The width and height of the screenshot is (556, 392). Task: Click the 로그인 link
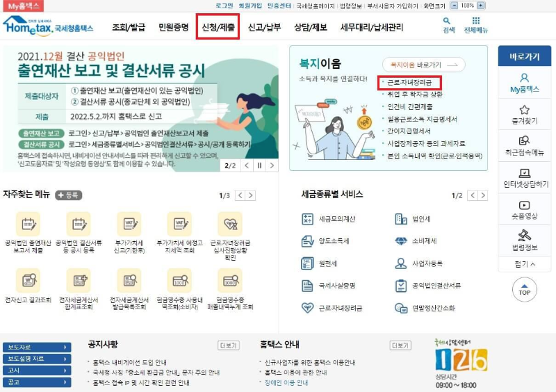[224, 6]
